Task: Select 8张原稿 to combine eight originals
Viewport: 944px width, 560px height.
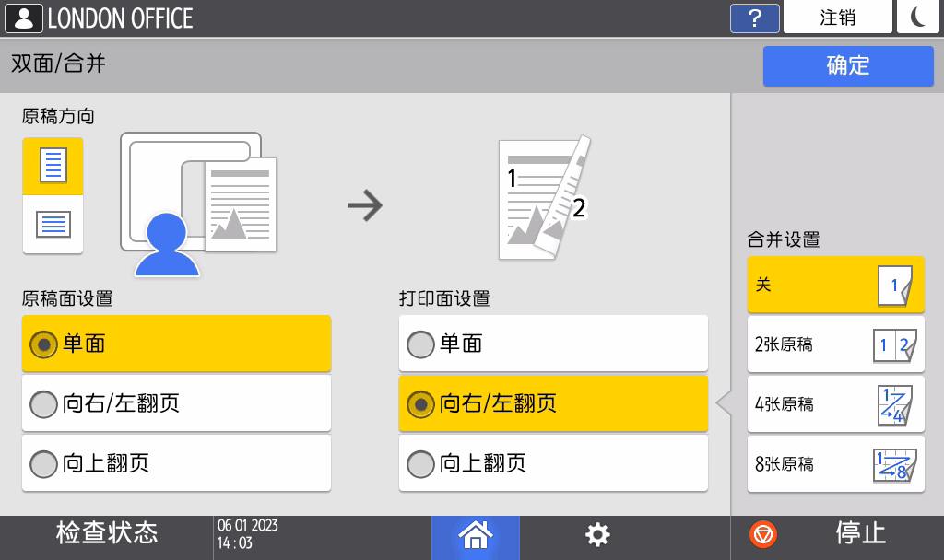Action: tap(834, 463)
